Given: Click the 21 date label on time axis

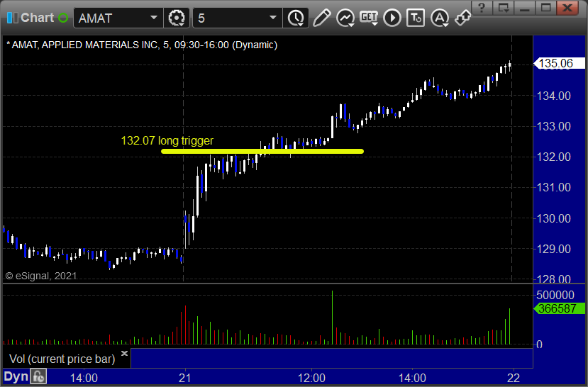Looking at the screenshot, I should (184, 378).
